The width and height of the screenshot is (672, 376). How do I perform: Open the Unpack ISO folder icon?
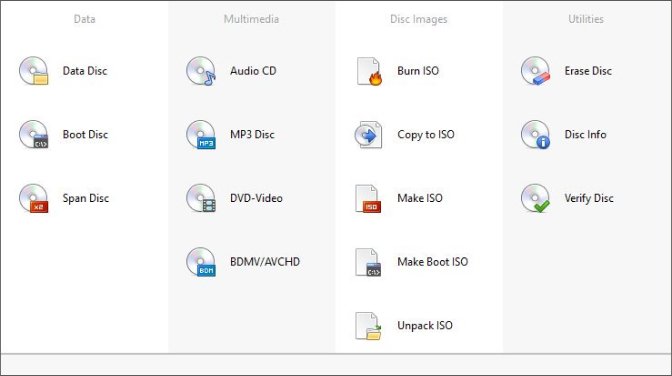[368, 326]
